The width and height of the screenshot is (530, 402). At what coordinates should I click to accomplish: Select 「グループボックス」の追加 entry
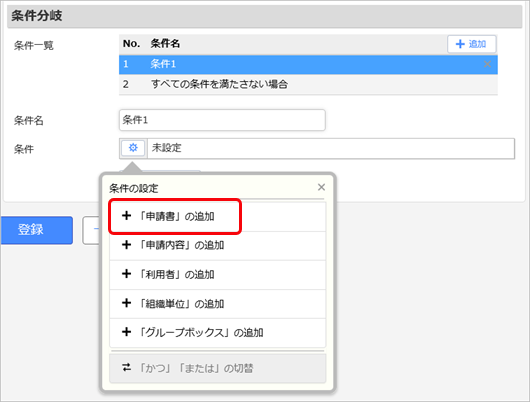pos(218,333)
